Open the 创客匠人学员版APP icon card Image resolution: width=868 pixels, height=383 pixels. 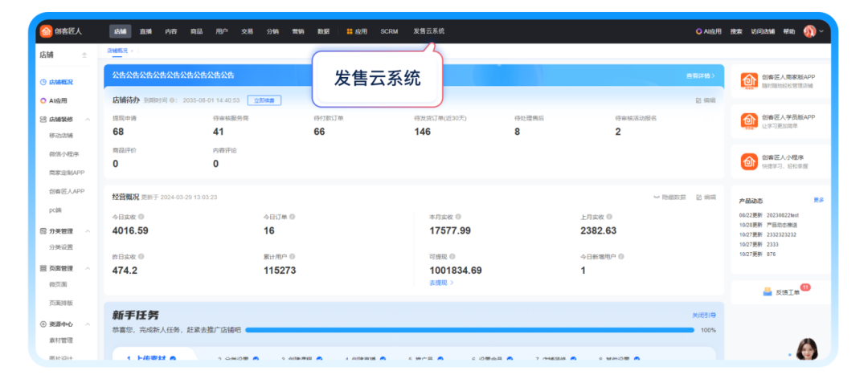pos(749,121)
